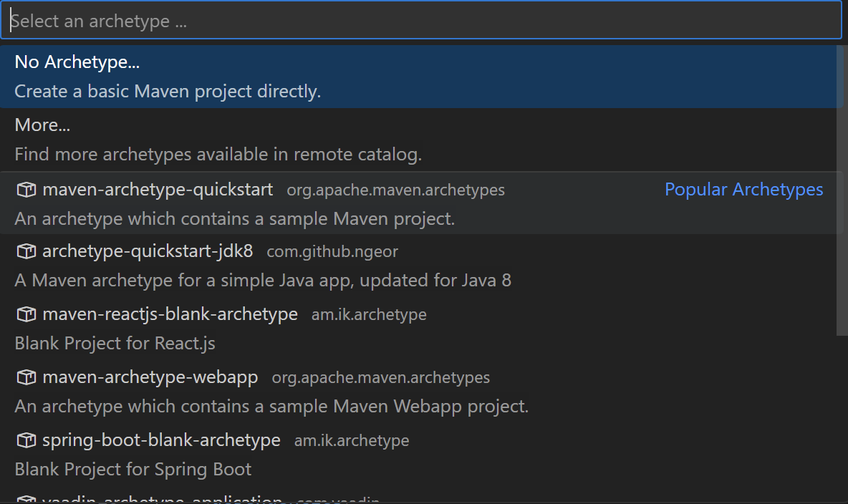Click 'com.github.ngeor' group label
Viewport: 848px width, 504px height.
pyautogui.click(x=332, y=252)
